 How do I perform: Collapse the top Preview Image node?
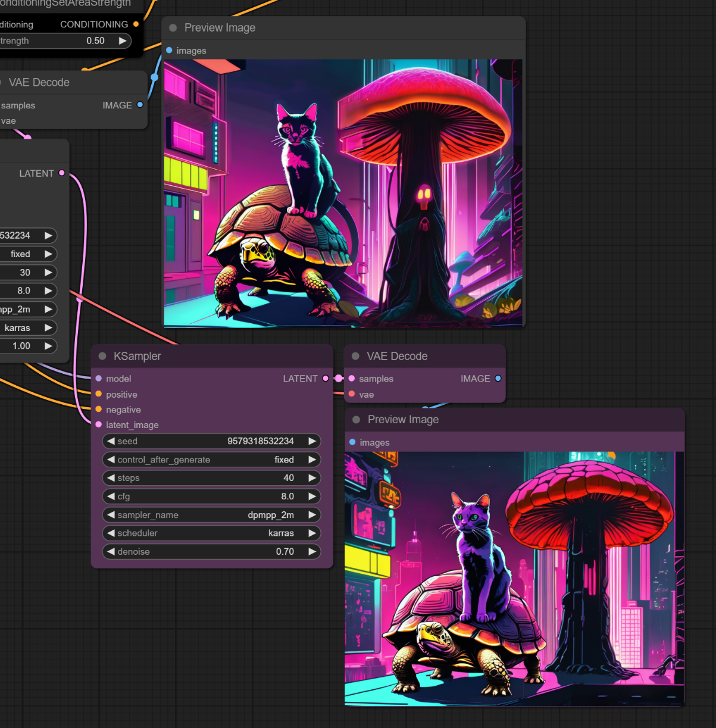[173, 28]
